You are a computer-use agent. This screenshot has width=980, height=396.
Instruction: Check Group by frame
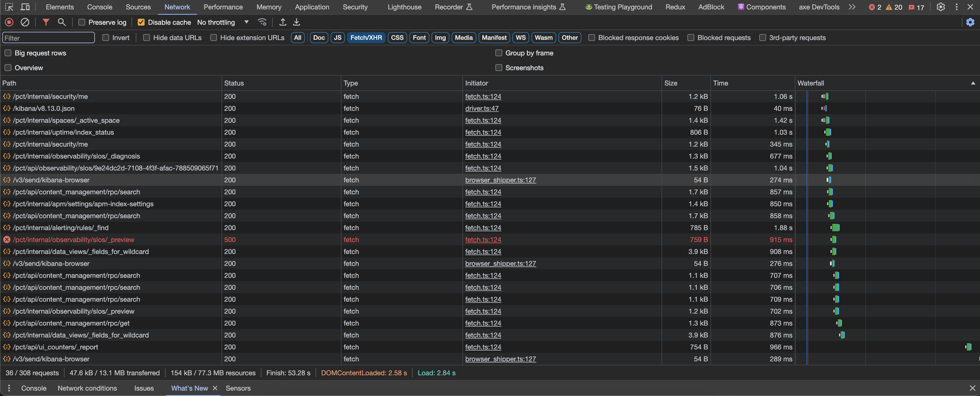click(499, 53)
